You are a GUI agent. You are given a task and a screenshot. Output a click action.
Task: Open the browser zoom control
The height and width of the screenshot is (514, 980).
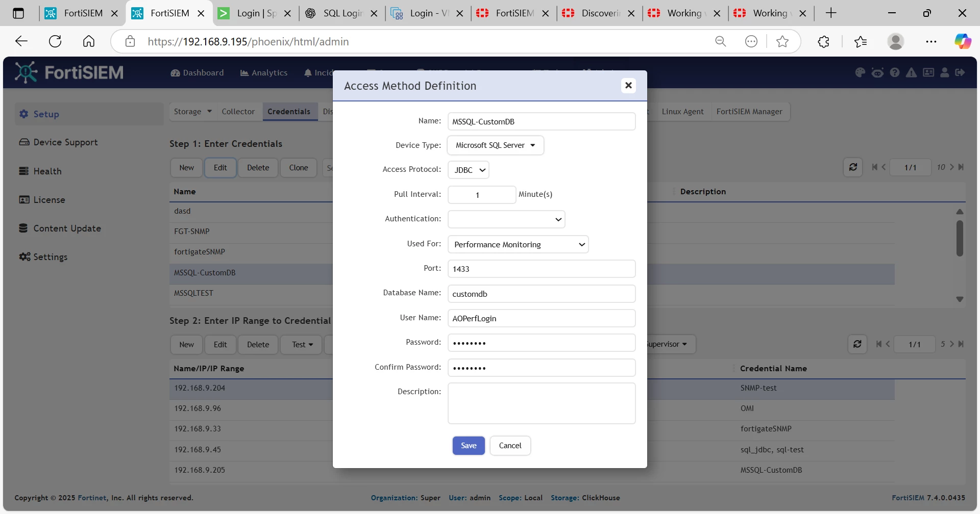tap(721, 41)
